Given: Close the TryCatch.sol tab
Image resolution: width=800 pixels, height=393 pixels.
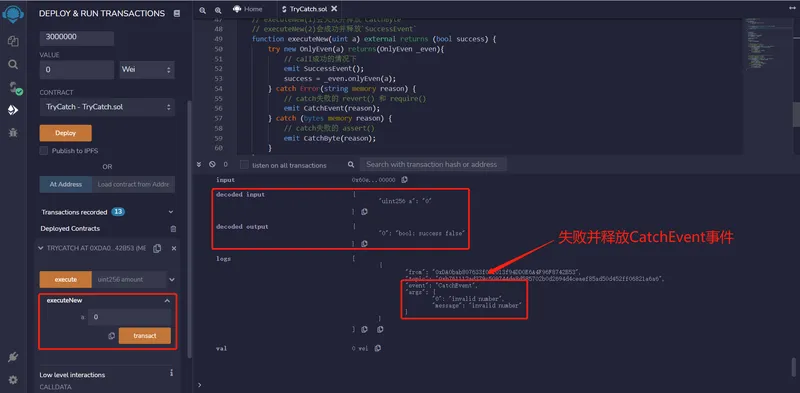Looking at the screenshot, I should point(334,9).
